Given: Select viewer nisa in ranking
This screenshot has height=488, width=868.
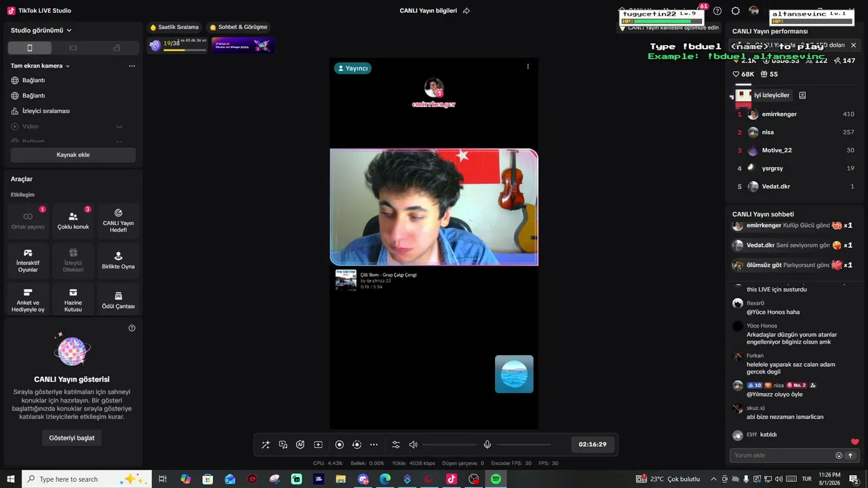Looking at the screenshot, I should (x=796, y=132).
